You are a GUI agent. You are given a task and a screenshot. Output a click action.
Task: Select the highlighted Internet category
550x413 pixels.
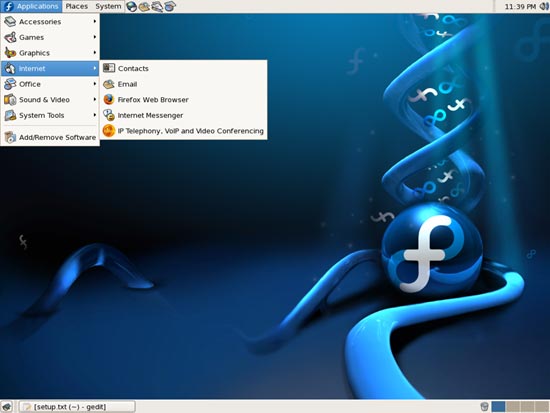click(x=50, y=68)
